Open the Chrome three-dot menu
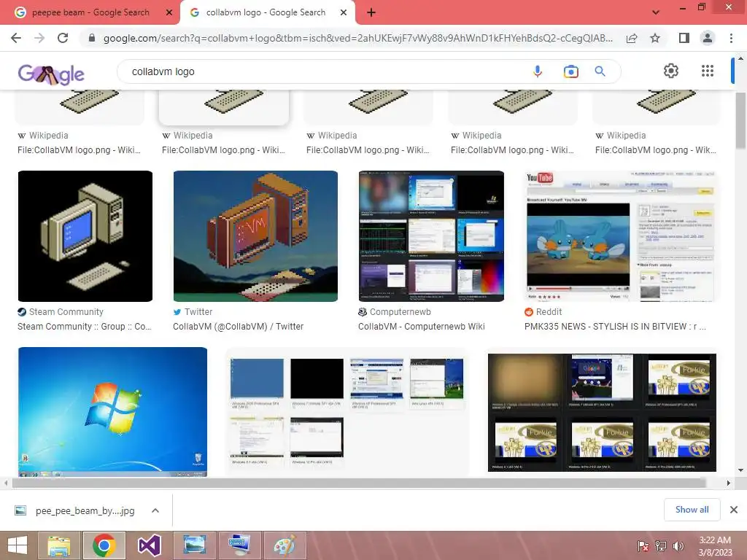747x560 pixels. (x=731, y=38)
